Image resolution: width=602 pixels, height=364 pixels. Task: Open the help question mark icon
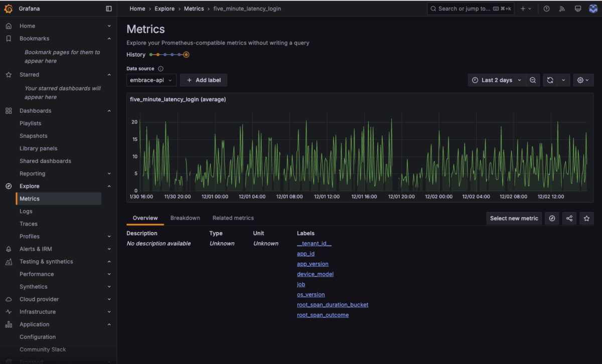[547, 9]
